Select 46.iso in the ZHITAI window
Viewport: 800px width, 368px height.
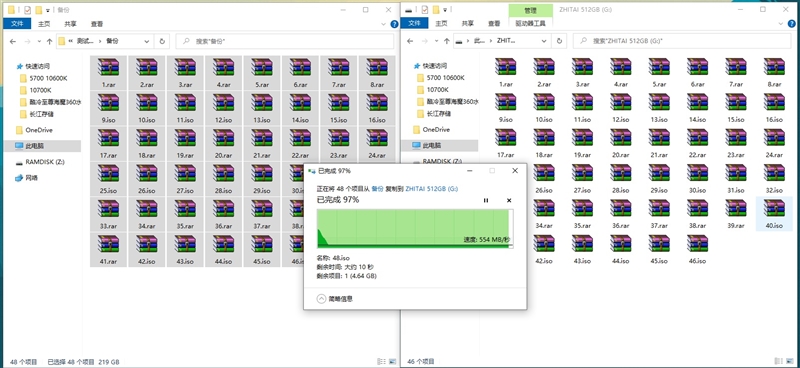pyautogui.click(x=697, y=249)
